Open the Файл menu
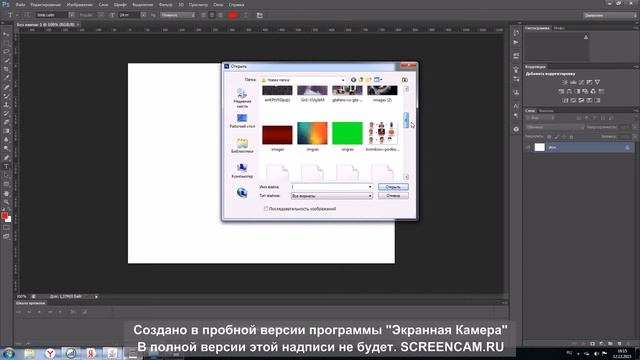640x360 pixels. coord(20,5)
